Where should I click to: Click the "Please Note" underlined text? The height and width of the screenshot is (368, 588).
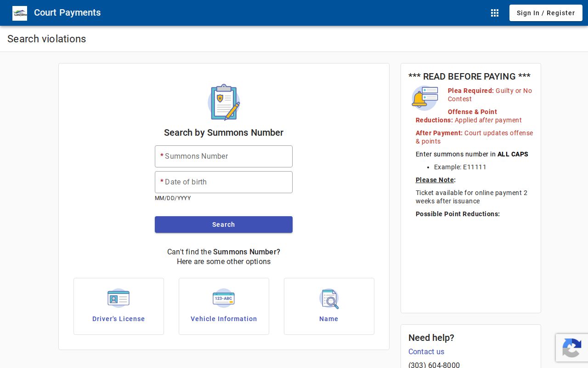pyautogui.click(x=435, y=180)
